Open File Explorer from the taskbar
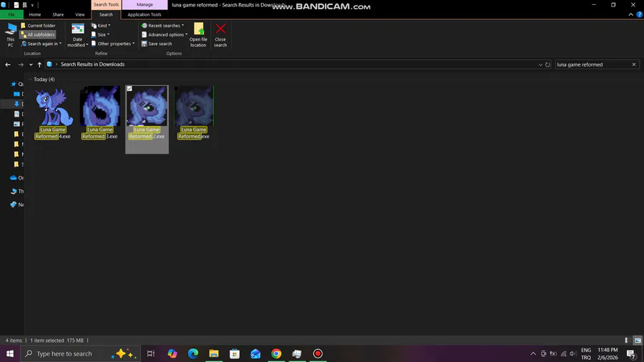 [x=214, y=353]
